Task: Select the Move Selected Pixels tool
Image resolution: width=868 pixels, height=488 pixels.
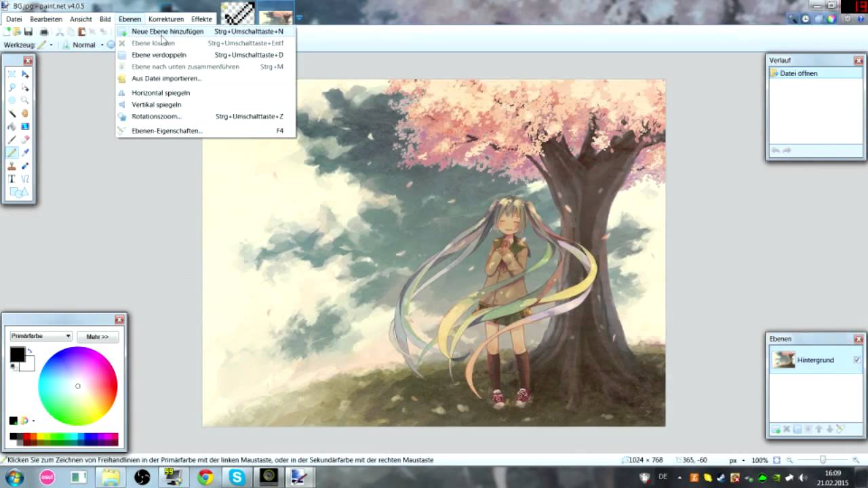Action: [x=25, y=74]
